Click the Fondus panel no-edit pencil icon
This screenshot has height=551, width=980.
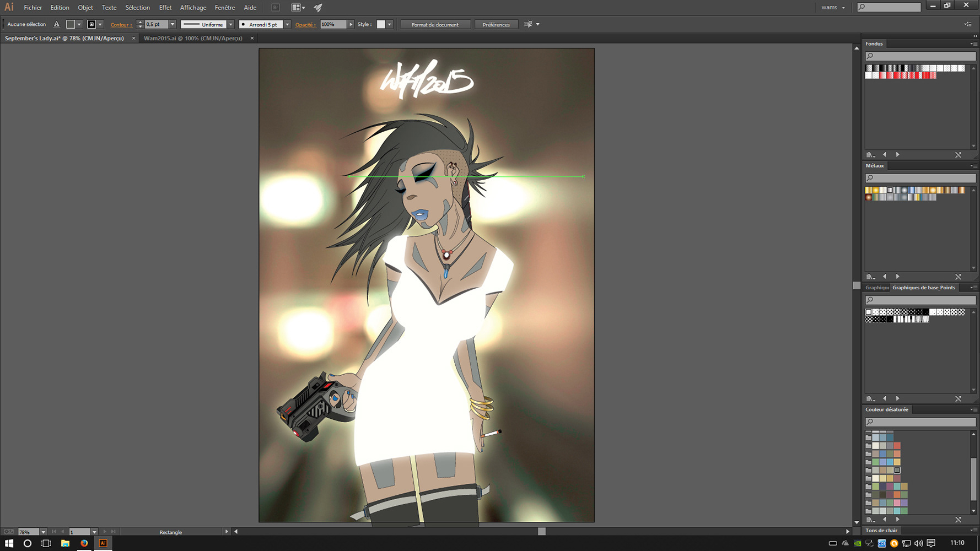pos(958,155)
